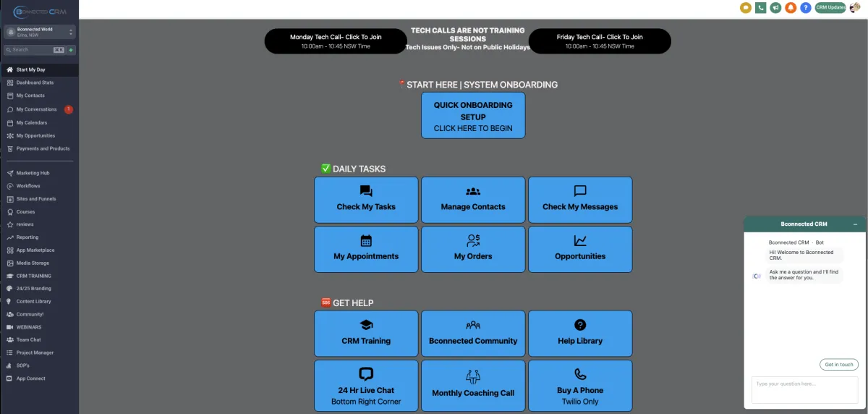
Task: Click the Project Manager folder icon
Action: pos(10,352)
